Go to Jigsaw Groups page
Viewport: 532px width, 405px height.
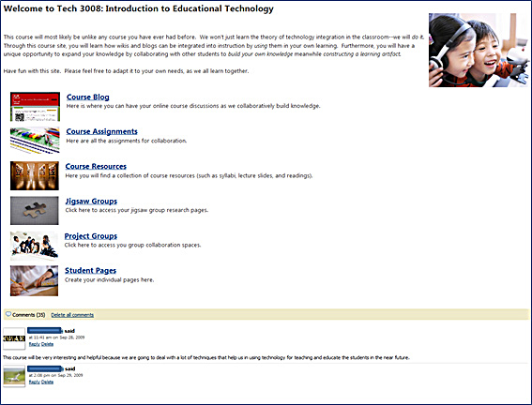click(x=91, y=202)
